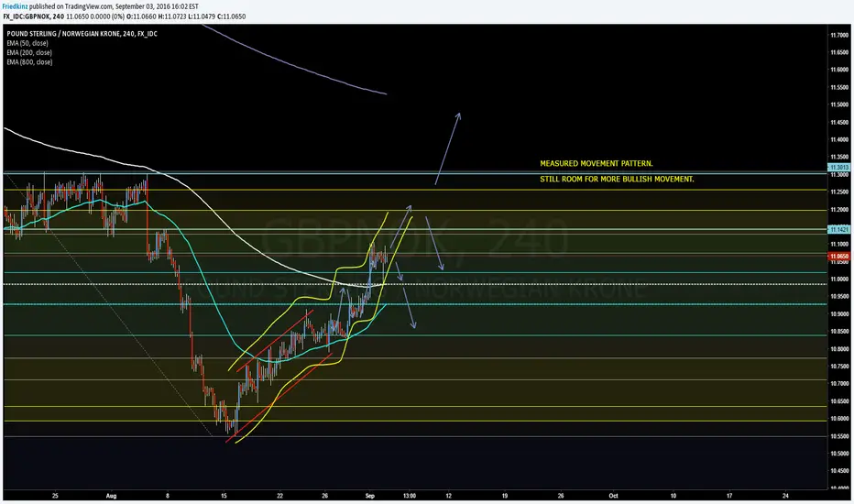Click the 11.6000 price axis tick
This screenshot has height=504, width=854.
pos(839,70)
